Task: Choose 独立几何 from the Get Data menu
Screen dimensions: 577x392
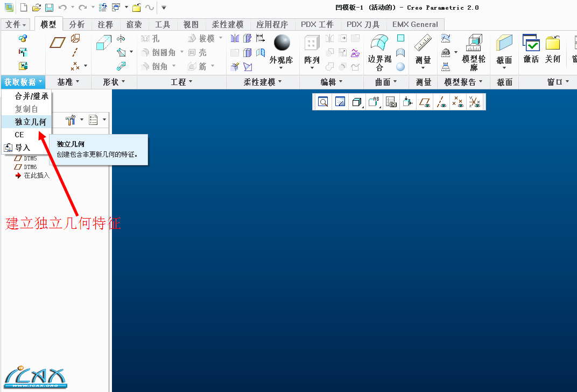Action: click(x=30, y=122)
